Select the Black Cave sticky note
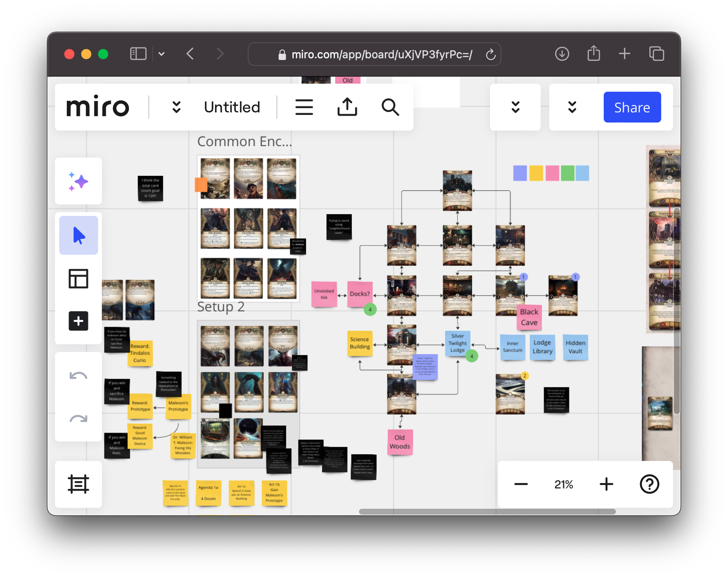 pos(529,317)
